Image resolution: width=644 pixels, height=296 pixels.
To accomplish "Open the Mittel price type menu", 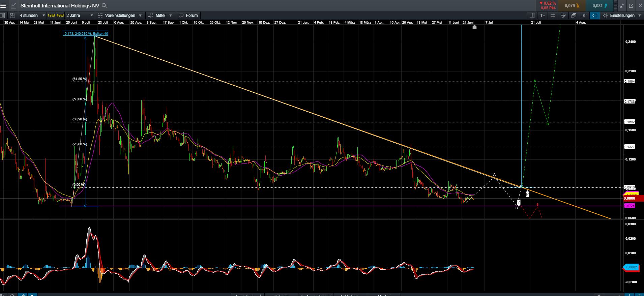I will 160,16.
